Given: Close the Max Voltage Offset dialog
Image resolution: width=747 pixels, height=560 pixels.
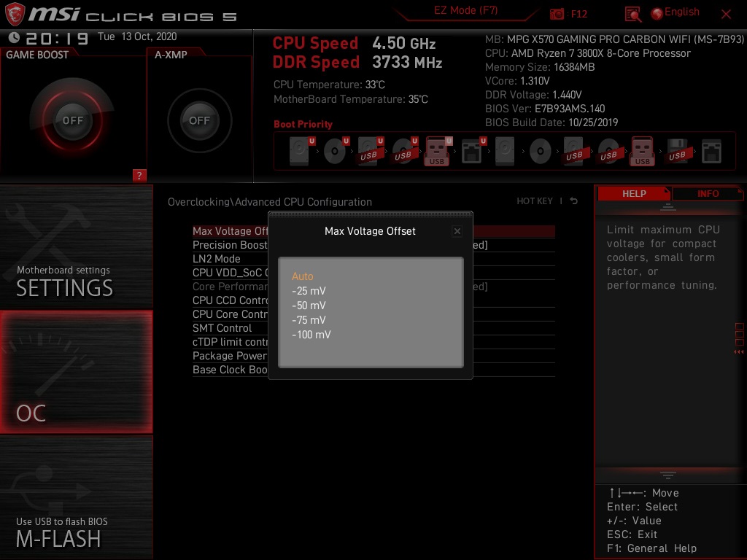Looking at the screenshot, I should tap(457, 231).
